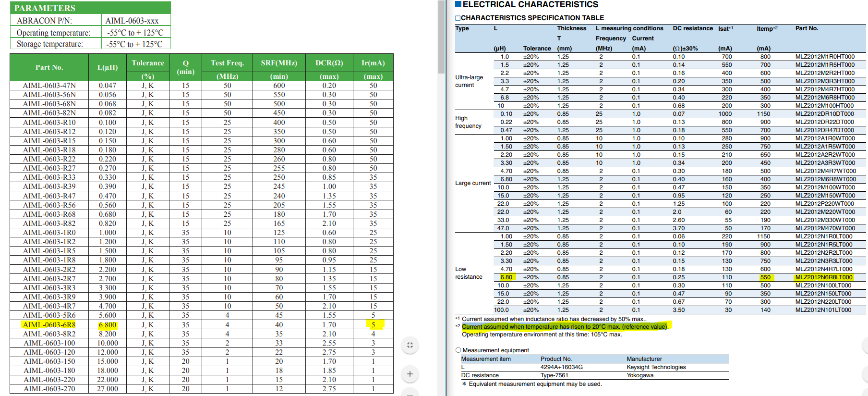Image resolution: width=868 pixels, height=396 pixels.
Task: Click the ELECTRICAL CHARACTERISTICS heading
Action: tap(530, 4)
